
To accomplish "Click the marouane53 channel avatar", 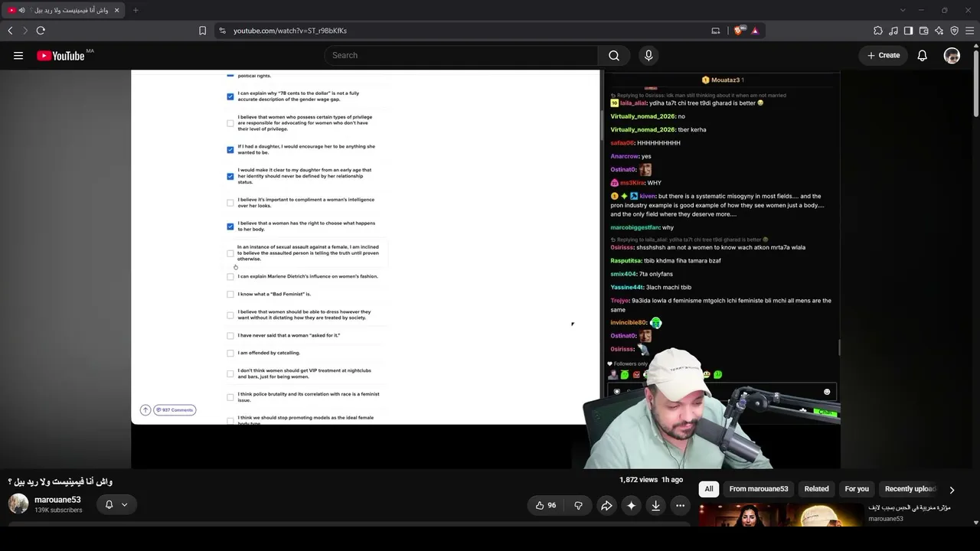I will pos(18,504).
